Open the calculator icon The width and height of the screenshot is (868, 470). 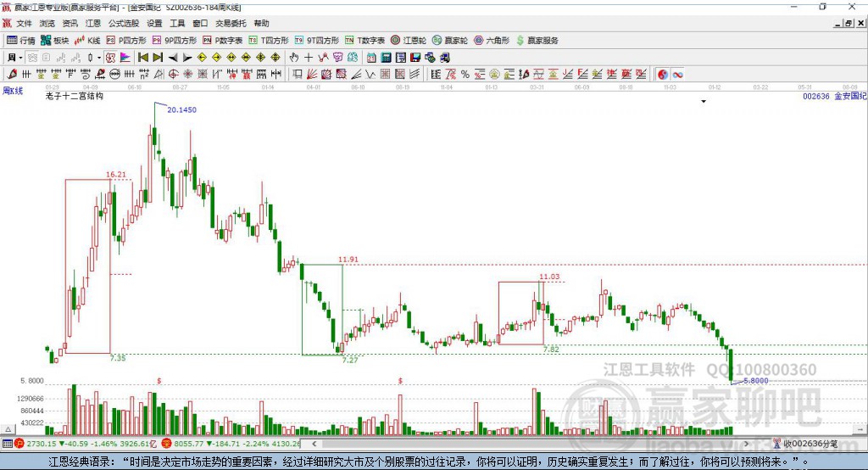point(387,58)
